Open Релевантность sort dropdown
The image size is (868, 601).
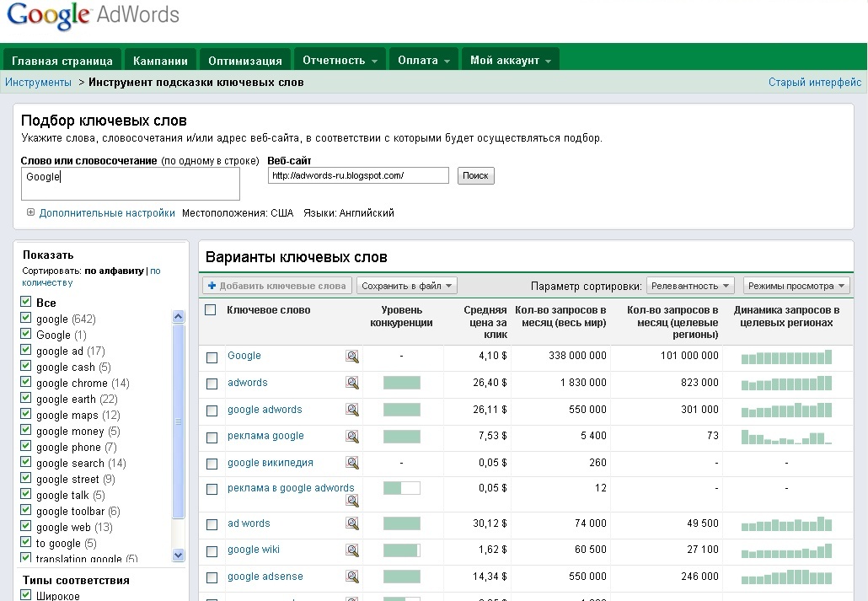[690, 286]
